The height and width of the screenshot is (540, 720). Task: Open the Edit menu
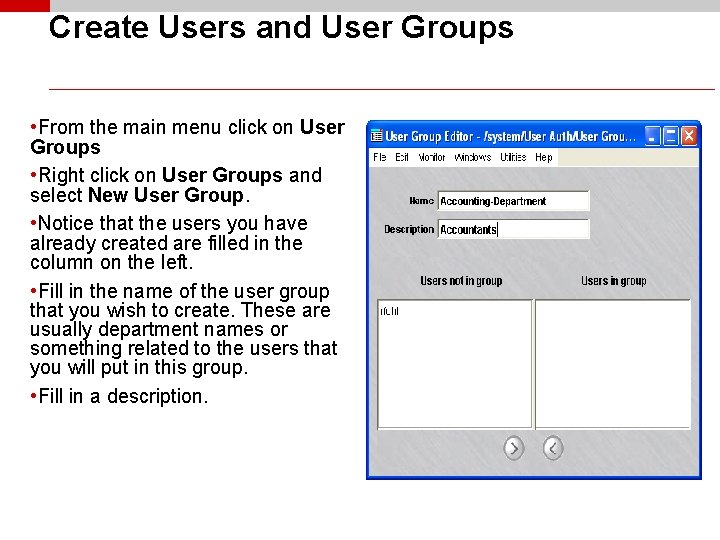coord(402,158)
